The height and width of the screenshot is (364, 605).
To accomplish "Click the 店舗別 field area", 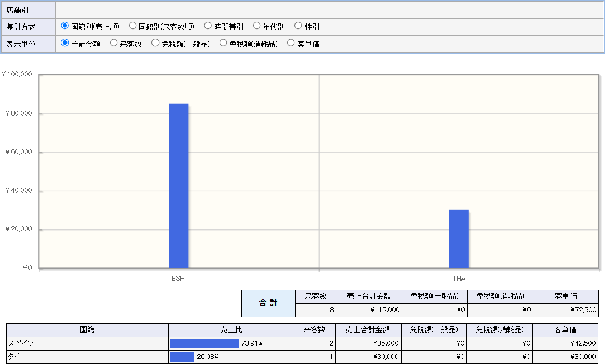I will coord(330,10).
